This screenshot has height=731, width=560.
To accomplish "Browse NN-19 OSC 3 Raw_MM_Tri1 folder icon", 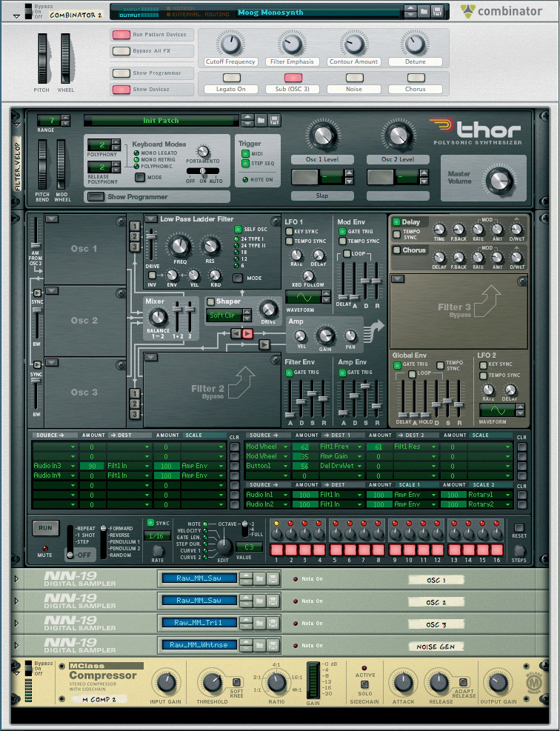I will click(x=260, y=624).
